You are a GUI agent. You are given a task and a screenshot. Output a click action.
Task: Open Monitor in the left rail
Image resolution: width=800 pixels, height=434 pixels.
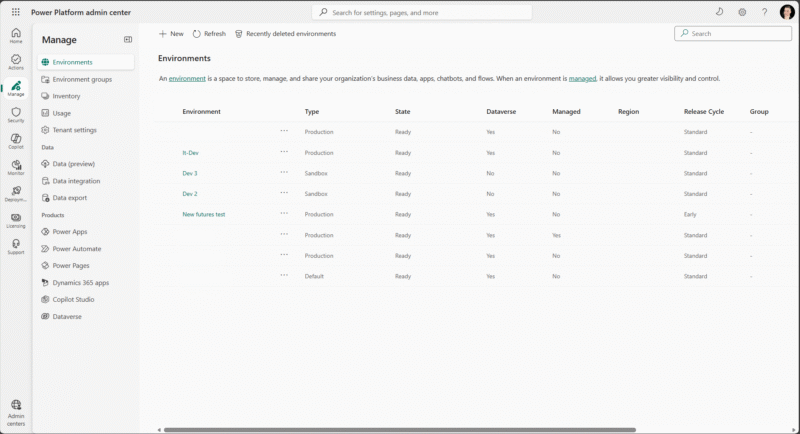(x=16, y=167)
